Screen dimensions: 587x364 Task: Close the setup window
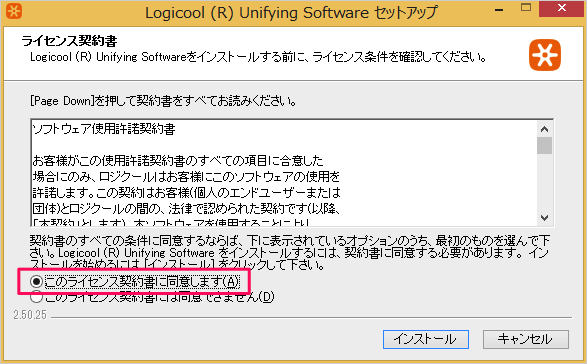point(562,8)
